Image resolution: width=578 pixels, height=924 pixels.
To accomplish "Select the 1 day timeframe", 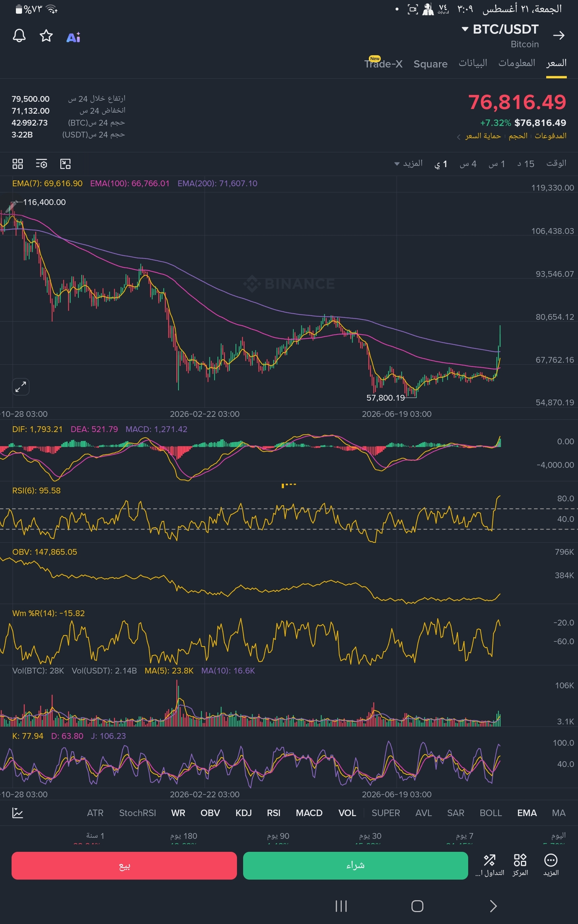I will 441,164.
